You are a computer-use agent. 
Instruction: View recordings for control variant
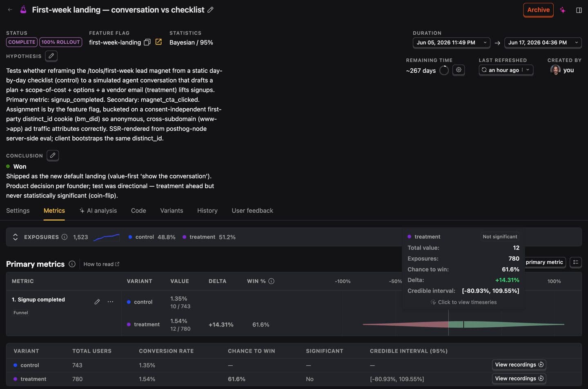pyautogui.click(x=519, y=364)
